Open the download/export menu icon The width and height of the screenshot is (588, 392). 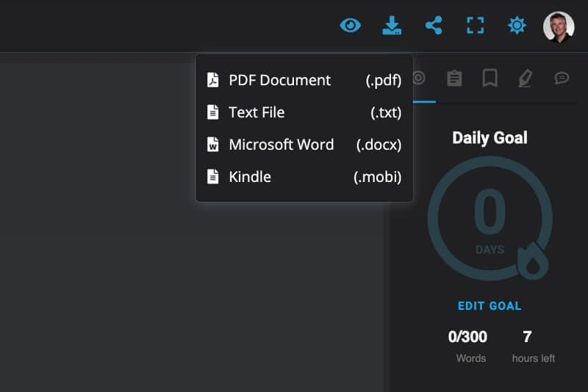pos(392,26)
